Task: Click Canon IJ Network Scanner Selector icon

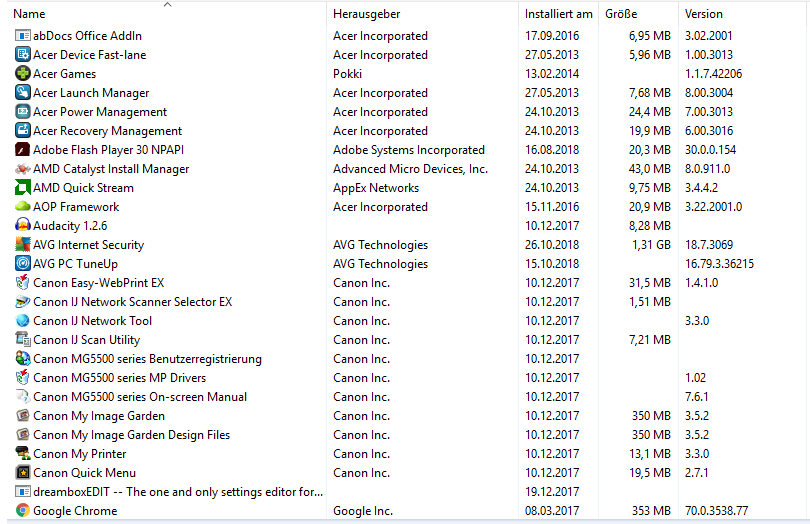Action: (23, 302)
